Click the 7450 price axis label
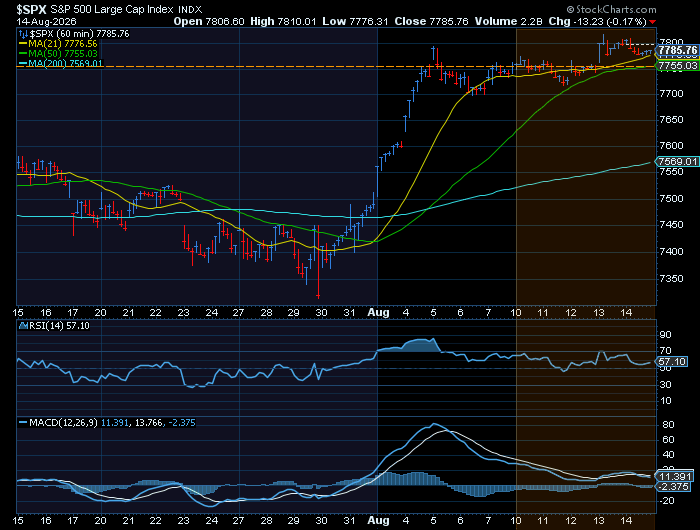 pos(671,225)
